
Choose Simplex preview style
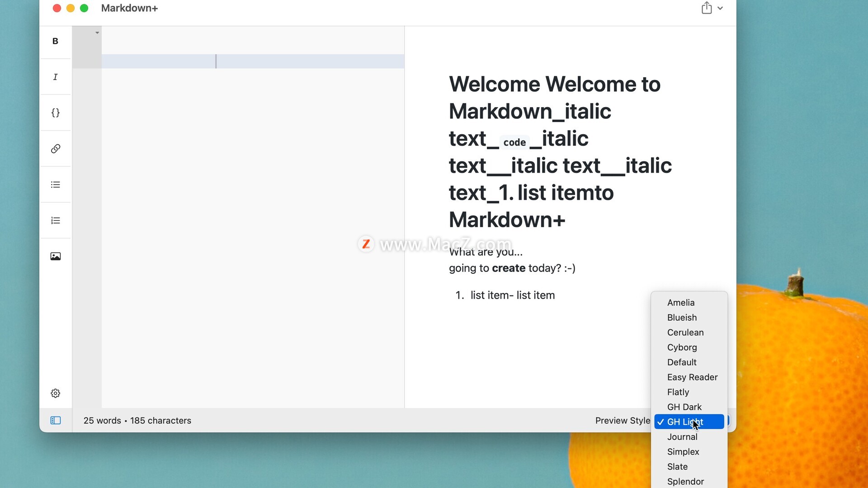click(x=689, y=451)
